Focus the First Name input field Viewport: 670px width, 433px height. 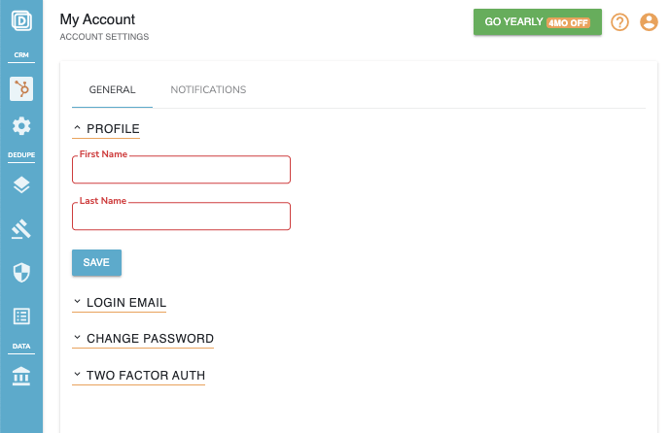(181, 170)
